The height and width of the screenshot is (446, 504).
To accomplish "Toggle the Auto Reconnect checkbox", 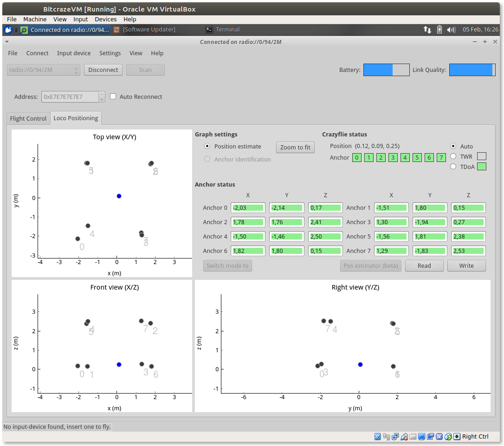I will click(113, 97).
